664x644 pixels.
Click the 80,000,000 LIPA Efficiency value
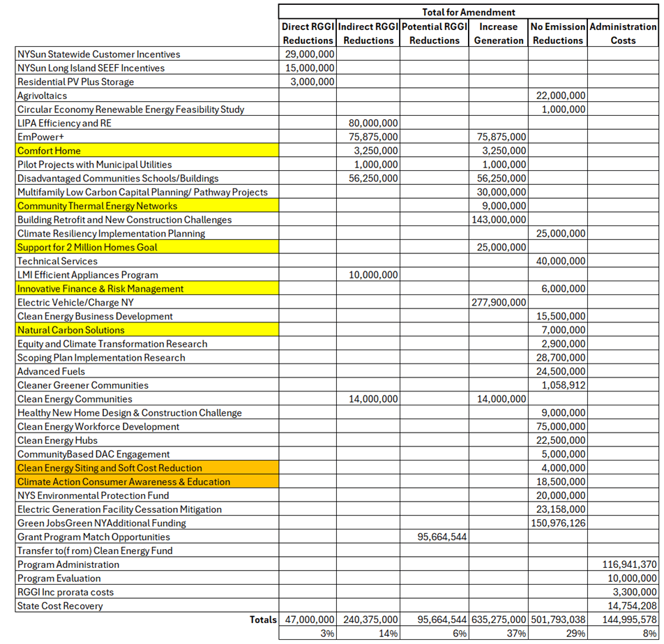pos(373,123)
